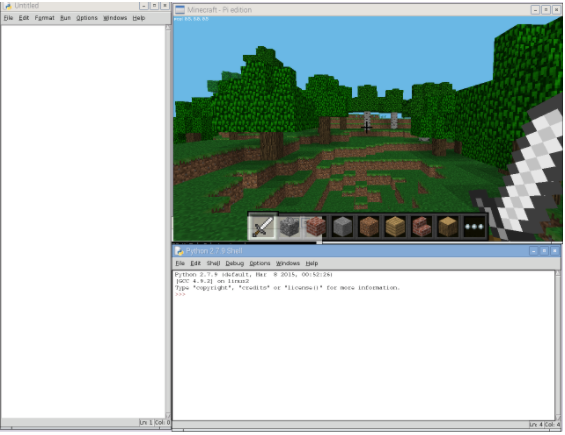Click 'Col: 0' in the Untitled status bar
The width and height of the screenshot is (565, 435).
163,422
